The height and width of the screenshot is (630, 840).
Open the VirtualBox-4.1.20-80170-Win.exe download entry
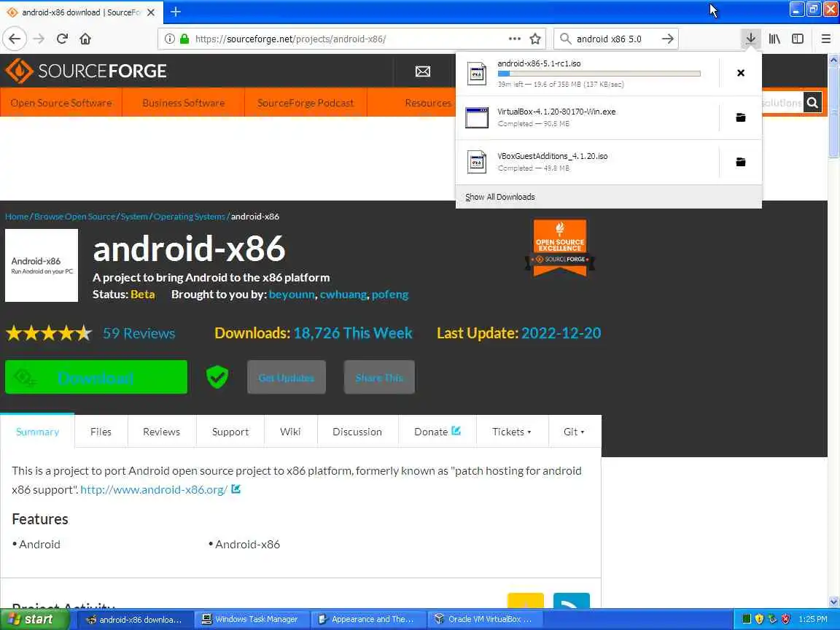(586, 117)
